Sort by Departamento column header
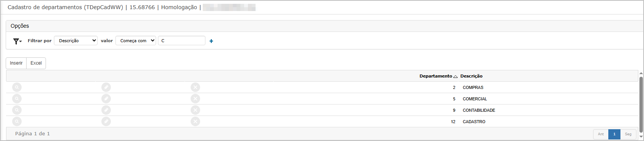 (x=436, y=76)
